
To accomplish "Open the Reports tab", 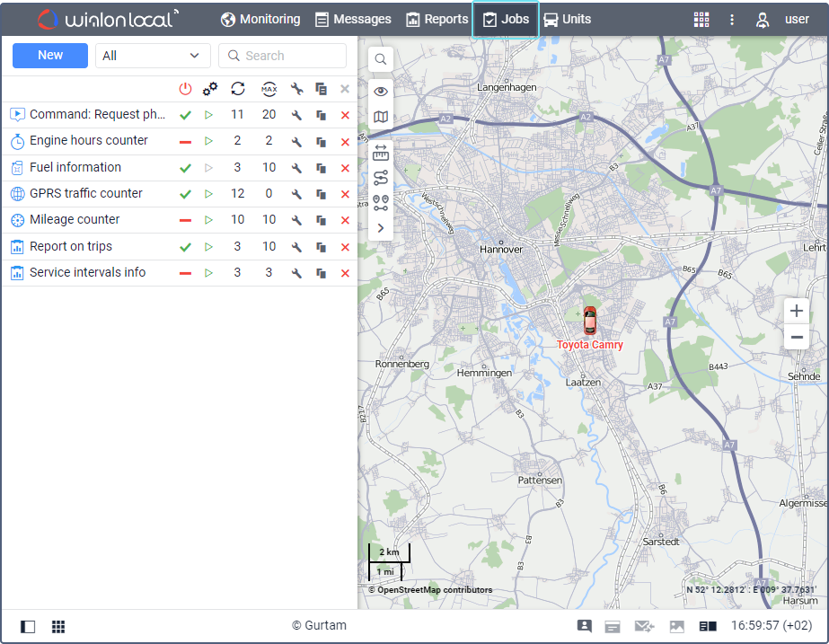I will [437, 20].
